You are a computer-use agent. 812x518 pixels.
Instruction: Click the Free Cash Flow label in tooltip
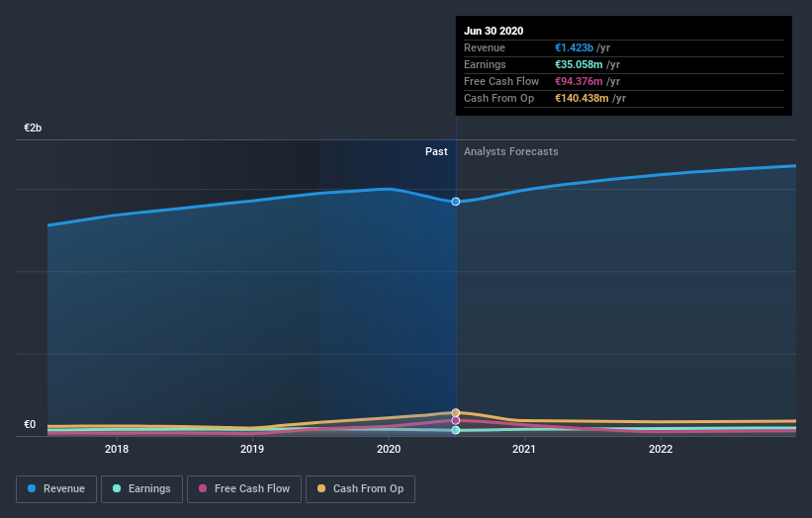click(x=501, y=81)
